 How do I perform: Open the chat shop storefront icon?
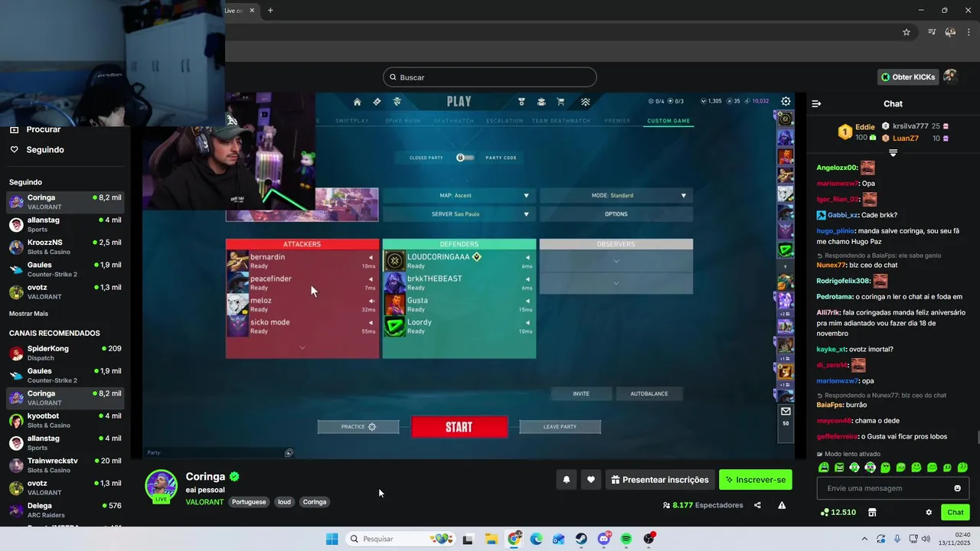871,512
